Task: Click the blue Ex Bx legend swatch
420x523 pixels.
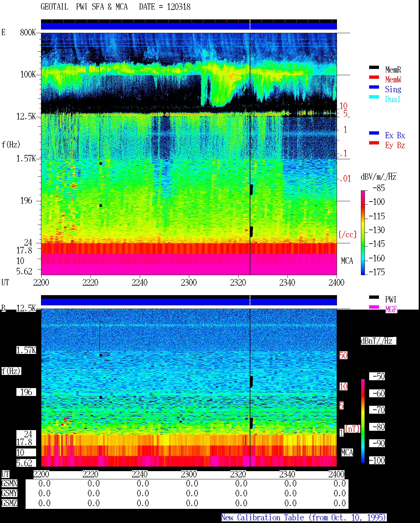Action: pos(374,133)
